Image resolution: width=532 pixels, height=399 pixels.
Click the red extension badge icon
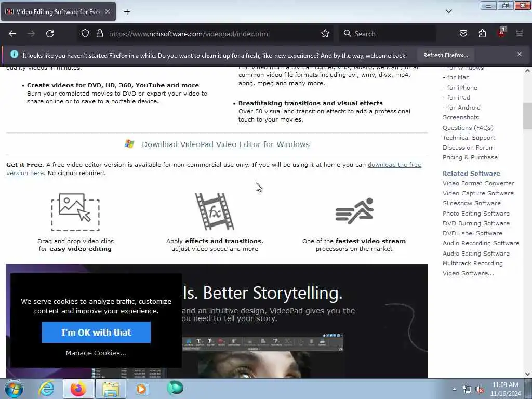(501, 33)
